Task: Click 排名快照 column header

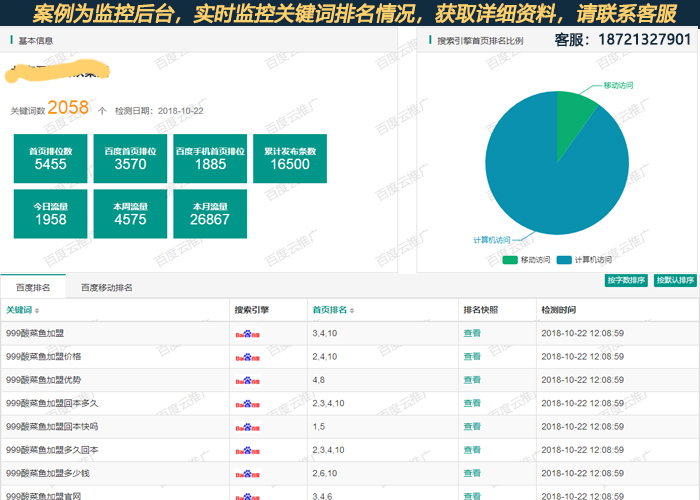Action: (x=481, y=310)
